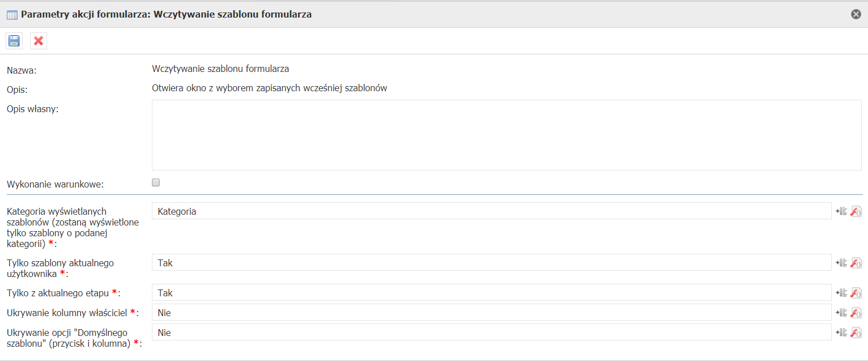868x362 pixels.
Task: Close the form action parameters dialog
Action: [856, 14]
